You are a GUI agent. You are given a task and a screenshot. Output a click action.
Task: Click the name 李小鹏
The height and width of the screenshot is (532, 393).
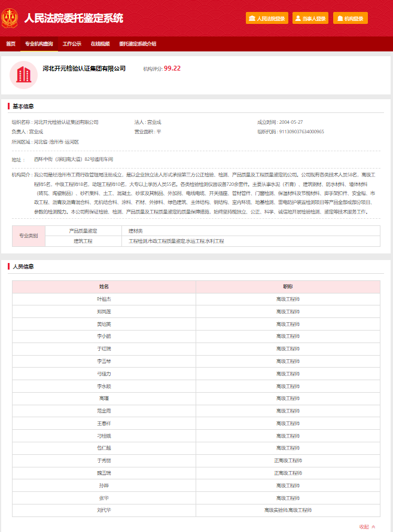(104, 336)
